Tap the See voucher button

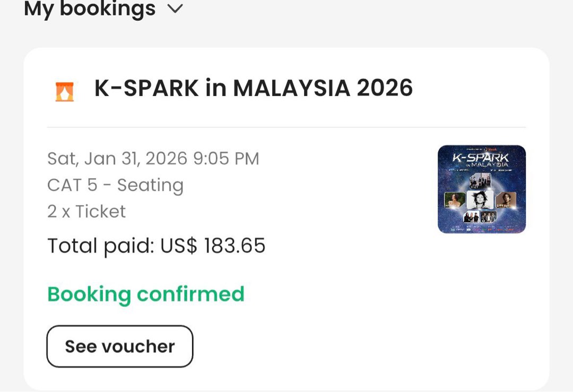coord(119,346)
